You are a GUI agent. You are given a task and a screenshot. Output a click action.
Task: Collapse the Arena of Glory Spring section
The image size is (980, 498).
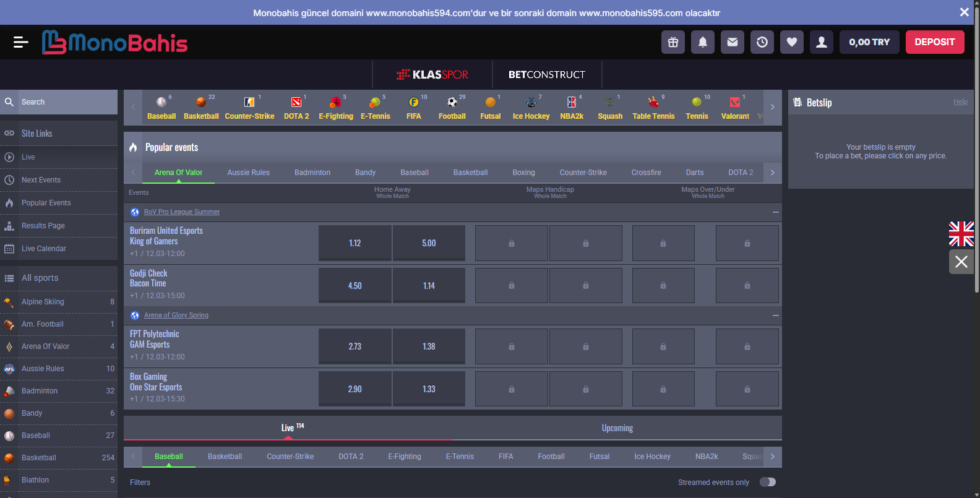point(775,316)
